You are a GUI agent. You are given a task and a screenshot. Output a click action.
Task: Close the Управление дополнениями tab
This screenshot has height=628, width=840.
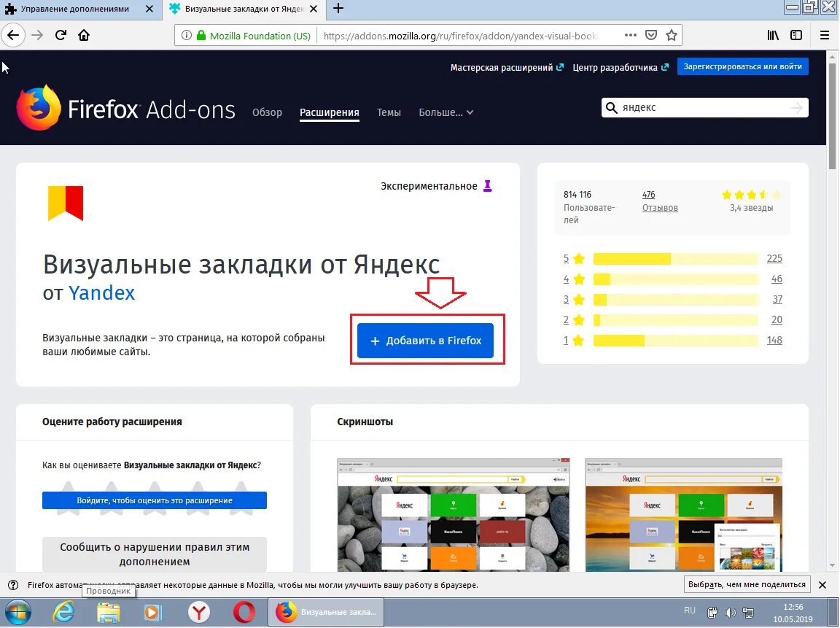(x=149, y=9)
